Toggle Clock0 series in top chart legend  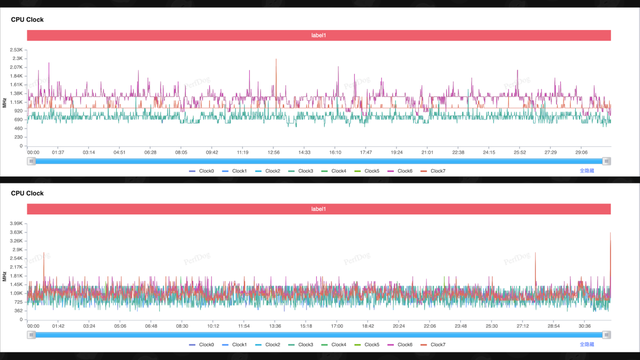pyautogui.click(x=202, y=171)
